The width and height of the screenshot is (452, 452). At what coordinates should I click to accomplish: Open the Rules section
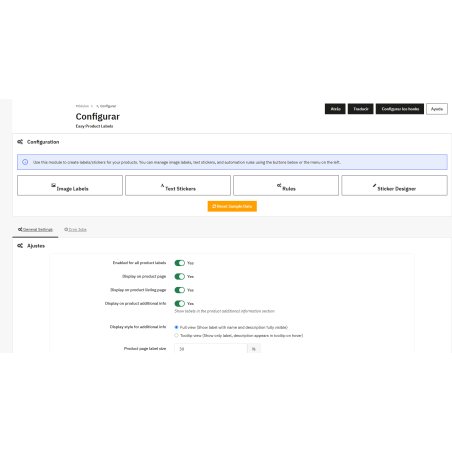pyautogui.click(x=286, y=185)
